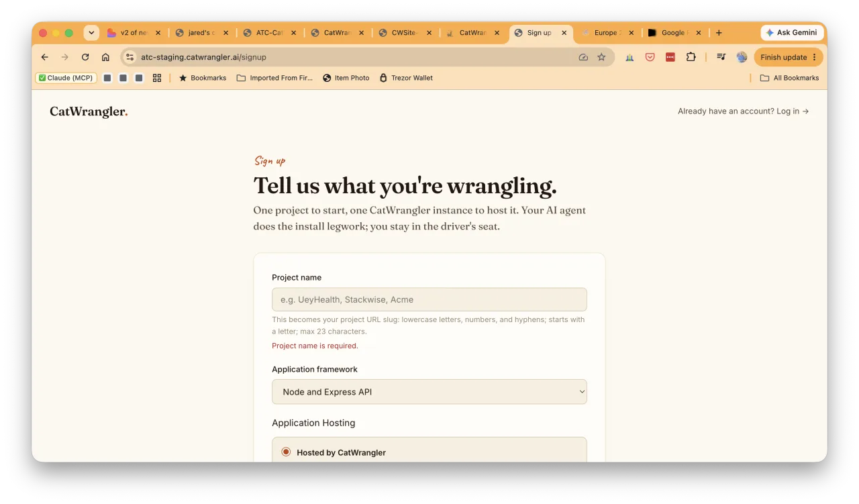Screen dimensions: 859x504
Task: Open the Item Photo bookmark
Action: [x=346, y=78]
